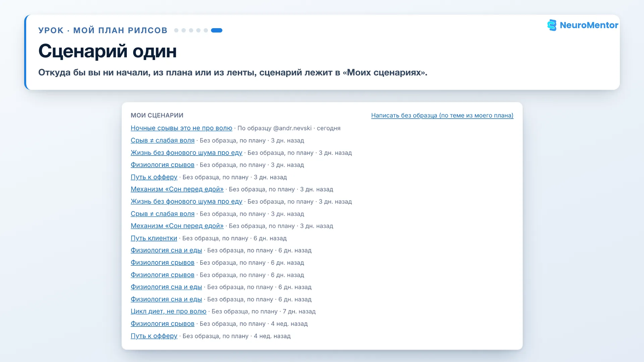Image resolution: width=644 pixels, height=362 pixels.
Task: Open the Путь клиентки scenario
Action: [x=154, y=238]
